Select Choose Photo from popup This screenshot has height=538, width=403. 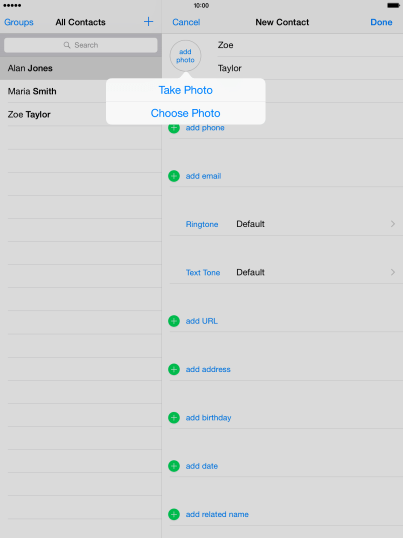(x=186, y=113)
